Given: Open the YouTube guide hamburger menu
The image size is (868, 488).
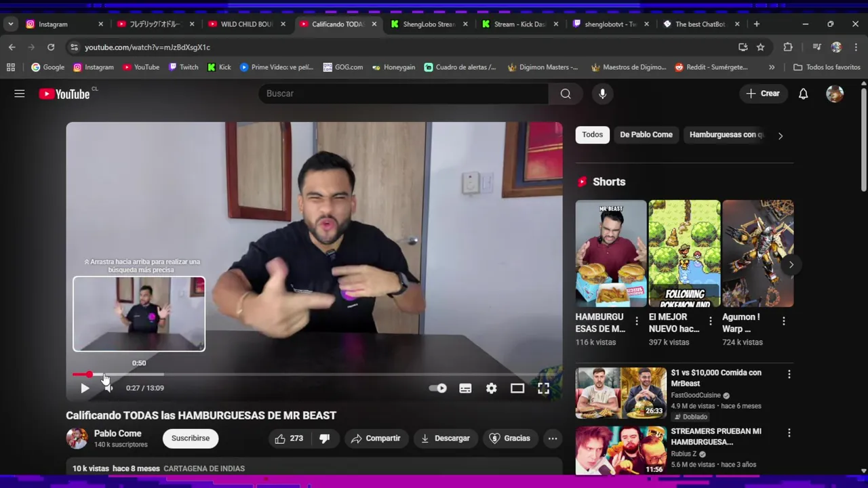Looking at the screenshot, I should tap(19, 94).
